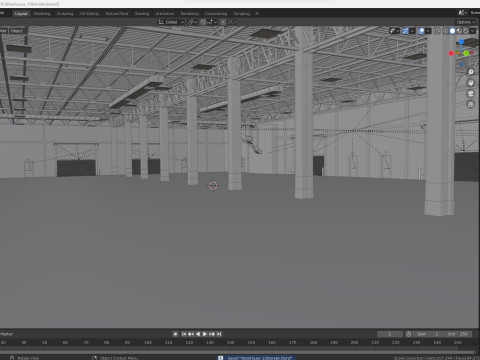Click the Start frame field
Image resolution: width=480 pixels, height=360 pixels.
[428, 334]
